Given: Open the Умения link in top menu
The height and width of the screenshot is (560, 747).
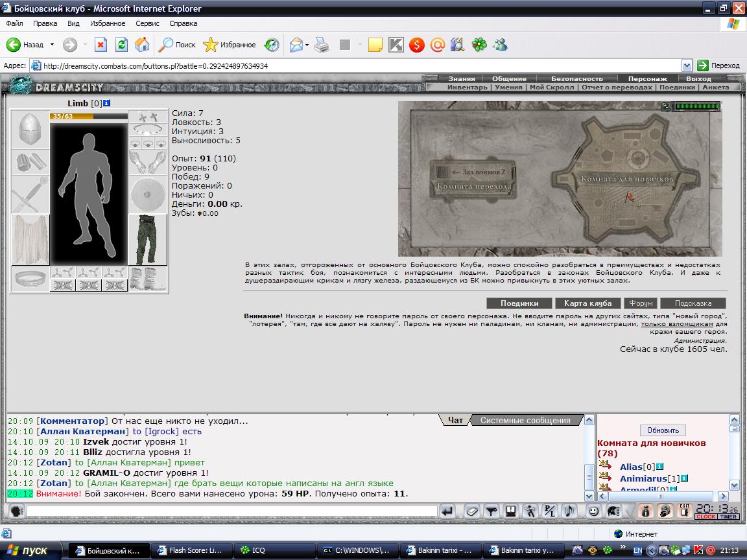Looking at the screenshot, I should click(508, 87).
